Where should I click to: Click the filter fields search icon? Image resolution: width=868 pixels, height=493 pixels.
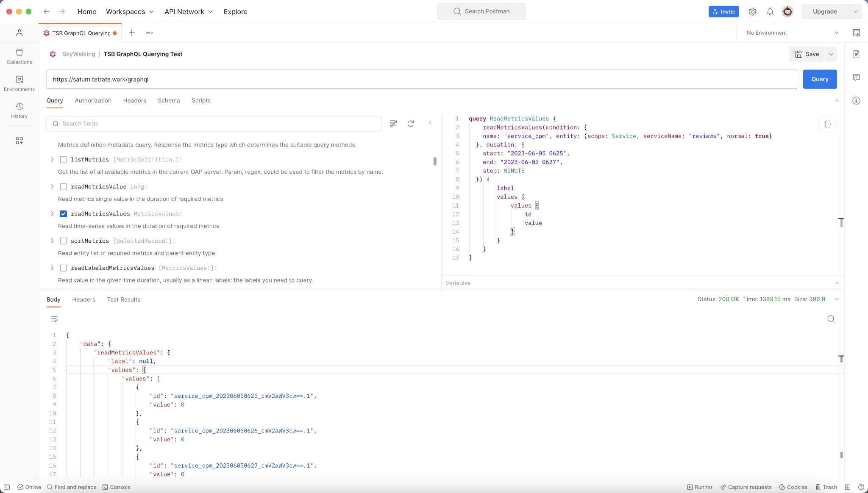click(393, 123)
